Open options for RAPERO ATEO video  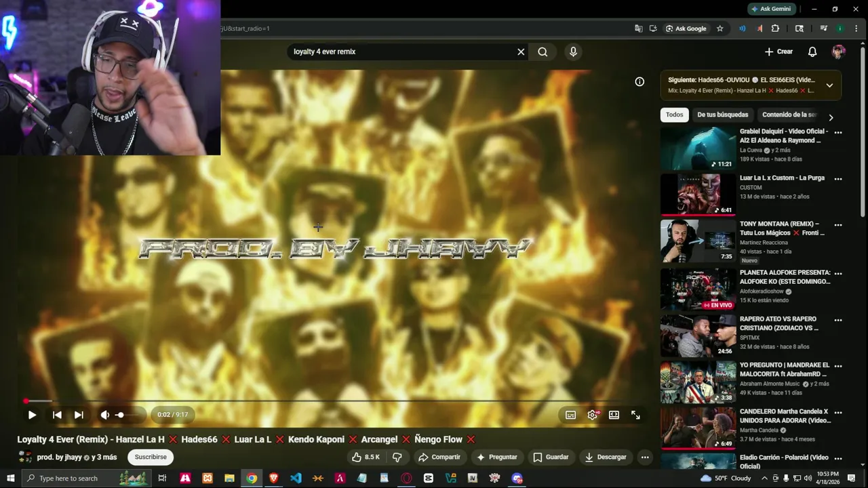pos(838,320)
